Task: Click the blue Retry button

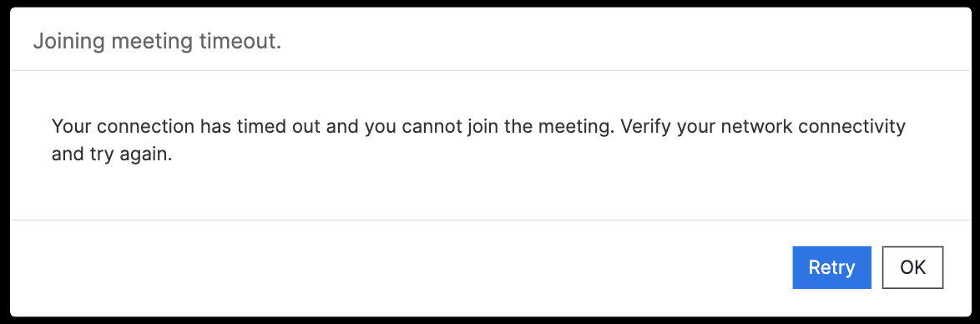Action: 831,268
